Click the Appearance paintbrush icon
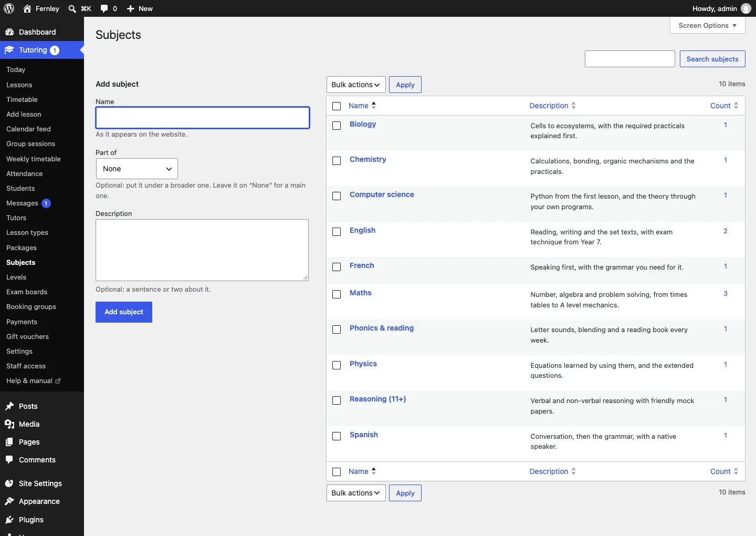 (9, 501)
